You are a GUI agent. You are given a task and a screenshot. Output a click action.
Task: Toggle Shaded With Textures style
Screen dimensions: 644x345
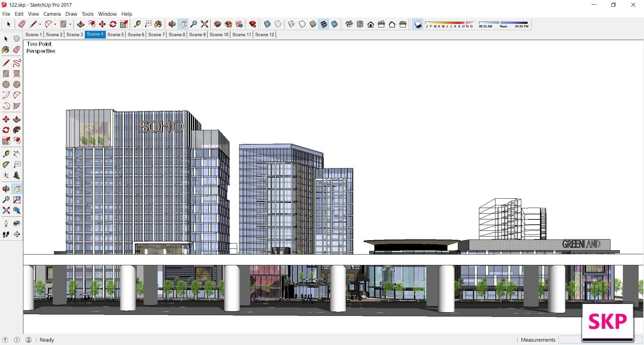click(x=324, y=24)
